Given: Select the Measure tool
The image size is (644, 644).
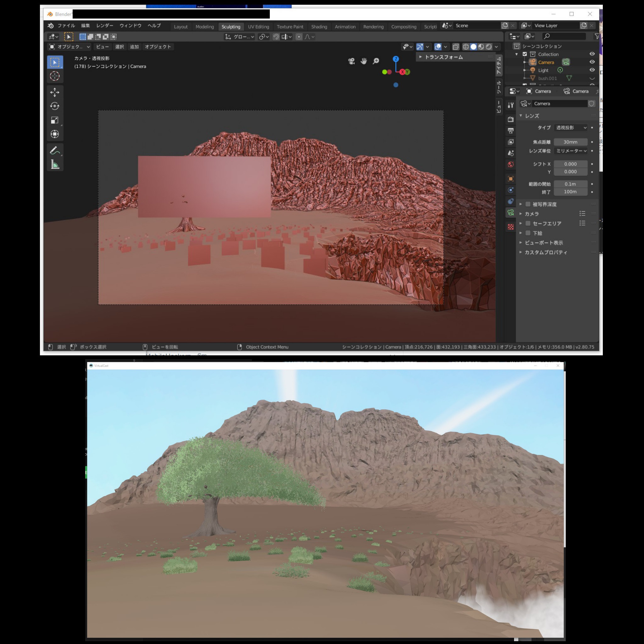Looking at the screenshot, I should pyautogui.click(x=55, y=164).
